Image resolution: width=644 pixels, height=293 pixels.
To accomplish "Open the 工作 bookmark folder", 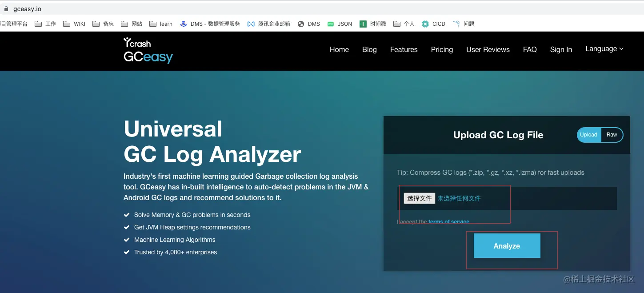I will click(x=45, y=24).
